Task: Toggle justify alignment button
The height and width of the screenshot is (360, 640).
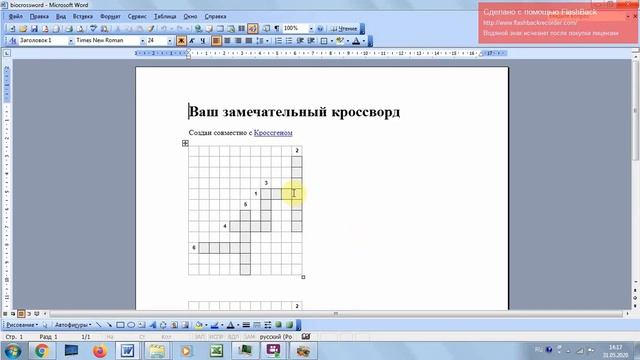Action: (x=249, y=40)
